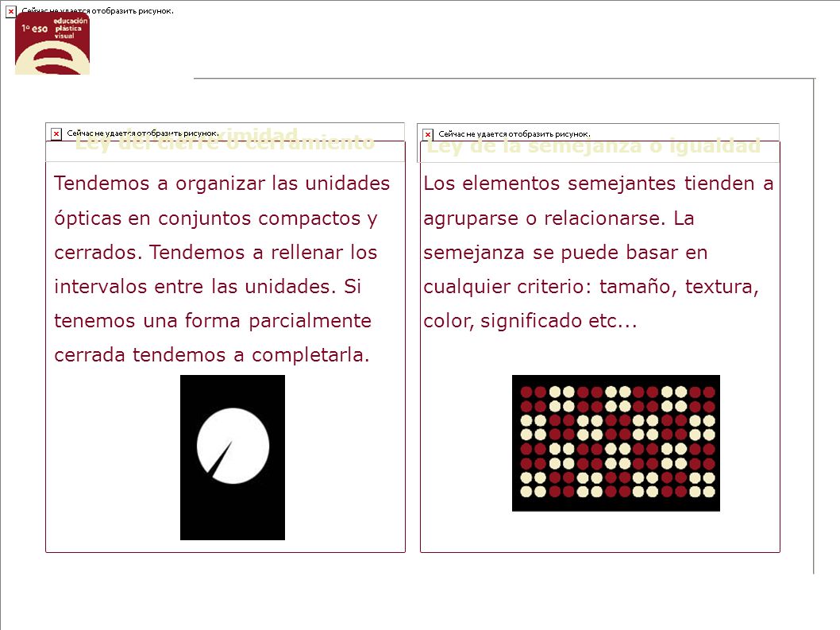
Task: Click the 'Сейчас не удается отобразить рисунок.' text in the left panel
Action: tap(142, 133)
